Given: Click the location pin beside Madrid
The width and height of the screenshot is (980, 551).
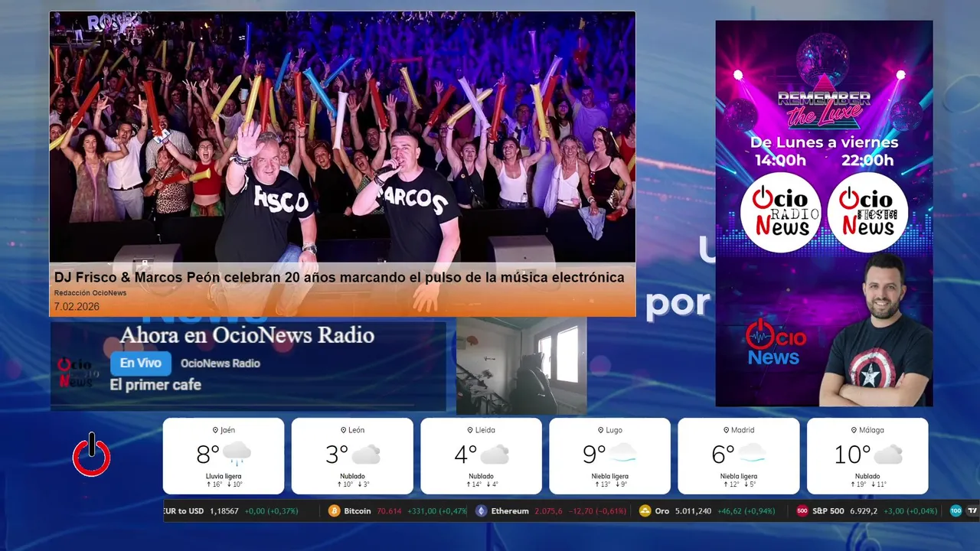Looking at the screenshot, I should pos(726,430).
